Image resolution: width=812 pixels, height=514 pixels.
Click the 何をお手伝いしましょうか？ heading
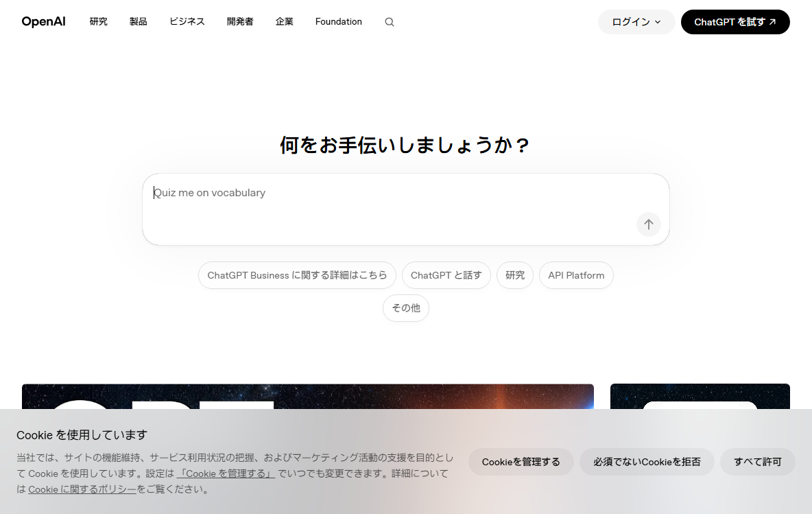[x=405, y=145]
